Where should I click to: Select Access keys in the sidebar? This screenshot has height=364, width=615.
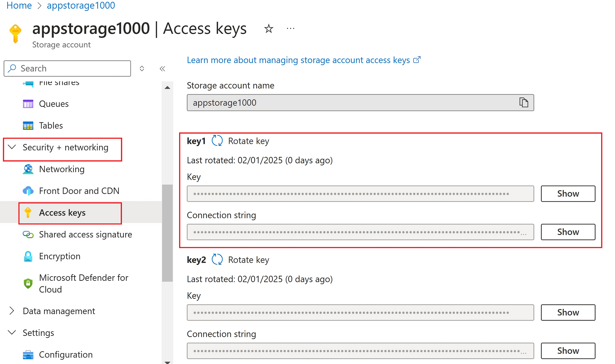62,213
